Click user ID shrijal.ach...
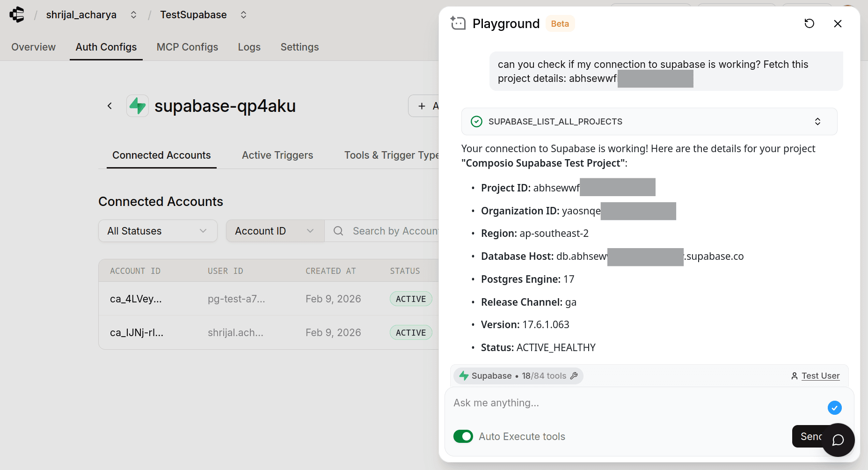868x470 pixels. click(235, 332)
